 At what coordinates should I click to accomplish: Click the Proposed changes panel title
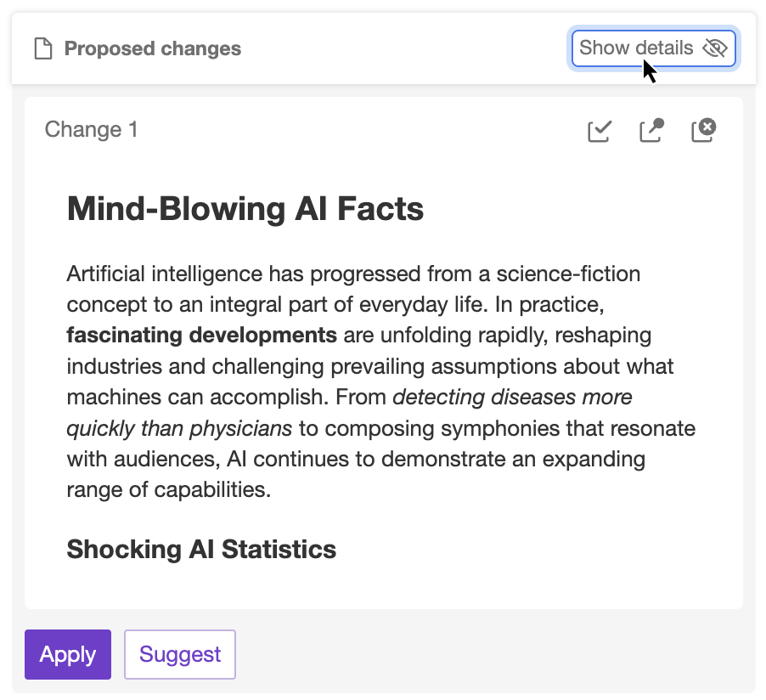point(153,49)
